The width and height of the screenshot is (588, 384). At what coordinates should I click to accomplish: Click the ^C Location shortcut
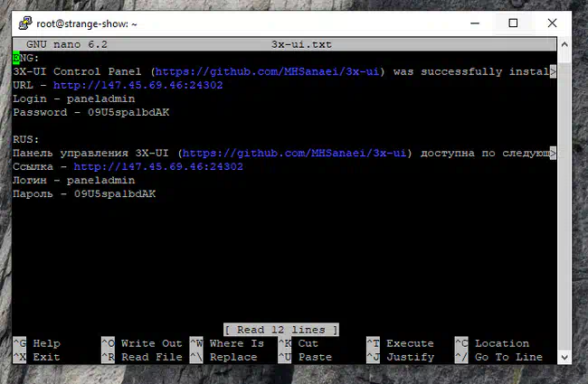coord(492,343)
